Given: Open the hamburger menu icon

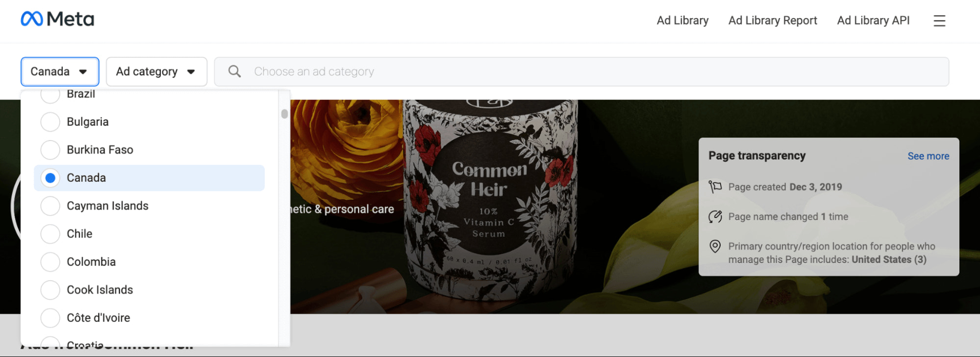Looking at the screenshot, I should [x=939, y=21].
